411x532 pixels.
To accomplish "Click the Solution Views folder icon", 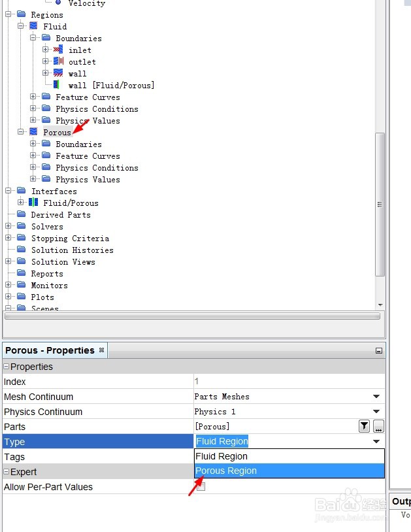I will tap(22, 261).
